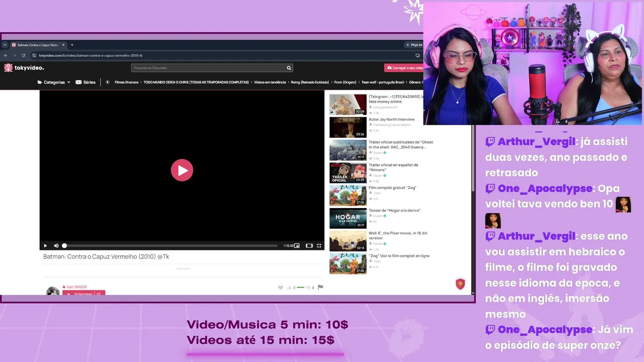Go back with the browser back arrow
644x362 pixels.
pyautogui.click(x=6, y=55)
